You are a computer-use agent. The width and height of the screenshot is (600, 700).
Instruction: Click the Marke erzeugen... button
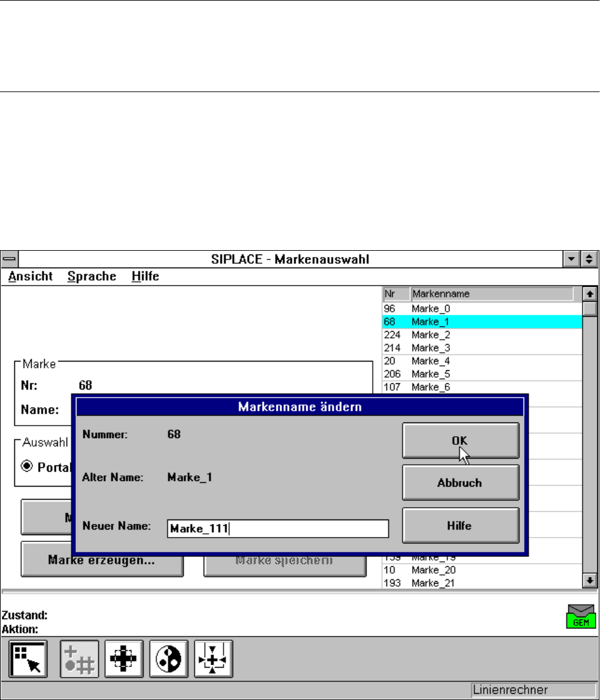(x=102, y=560)
